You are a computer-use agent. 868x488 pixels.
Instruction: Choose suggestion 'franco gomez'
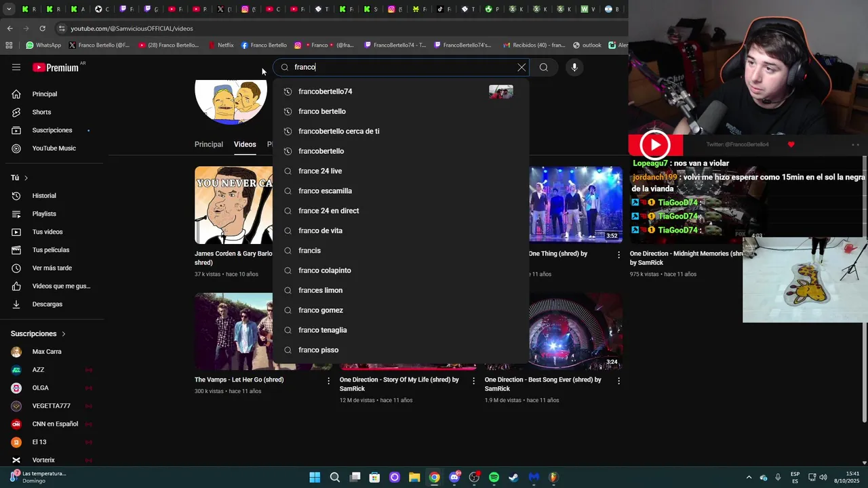pos(401,310)
